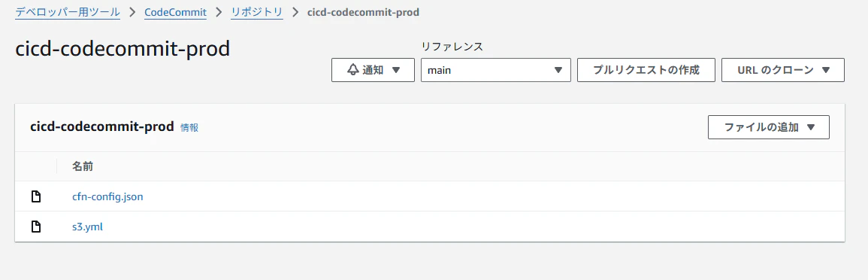Open the リポジトリ breadcrumb link
868x280 pixels.
[x=257, y=11]
